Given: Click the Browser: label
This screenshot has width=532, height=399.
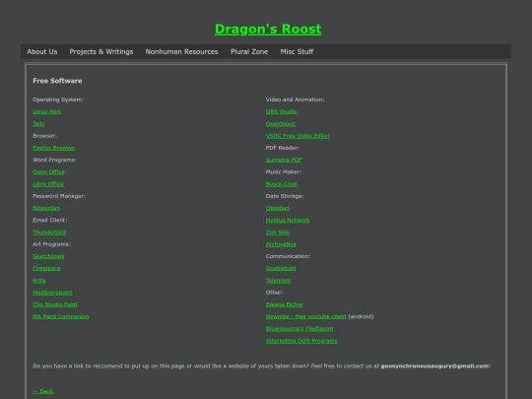Looking at the screenshot, I should point(44,136).
